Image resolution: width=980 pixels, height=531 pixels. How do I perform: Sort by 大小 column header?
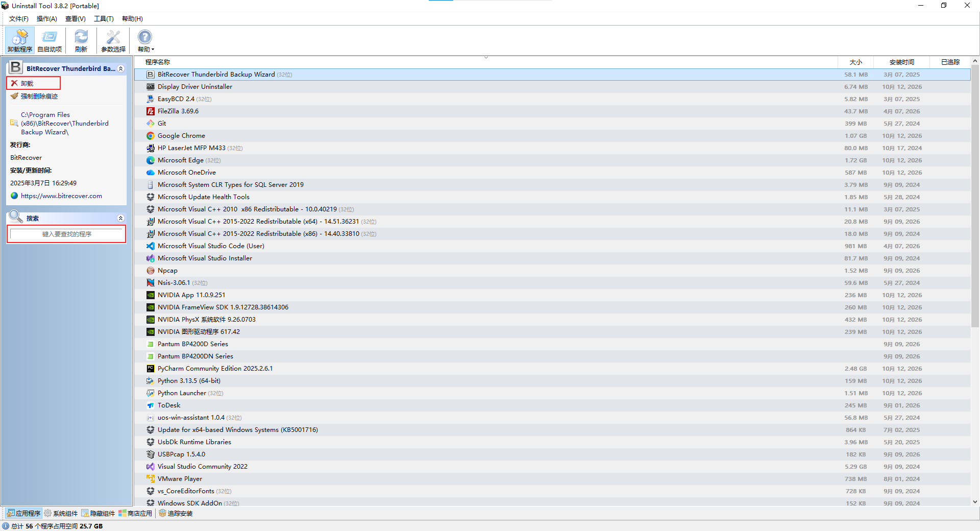(856, 62)
